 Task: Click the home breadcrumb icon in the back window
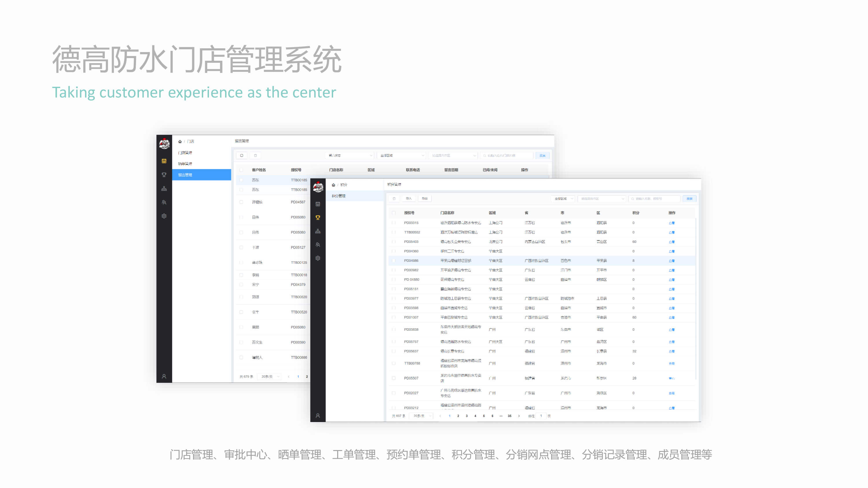coord(180,141)
